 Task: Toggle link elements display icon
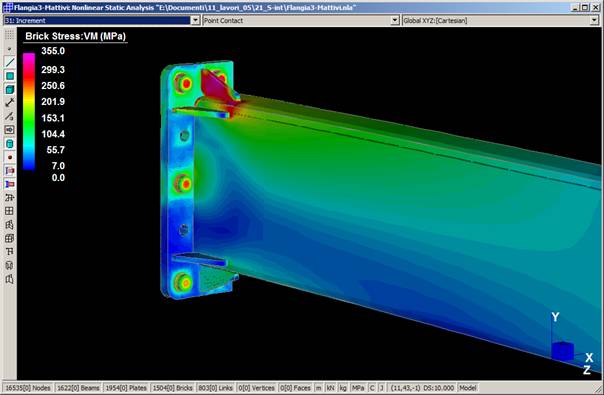click(x=10, y=103)
